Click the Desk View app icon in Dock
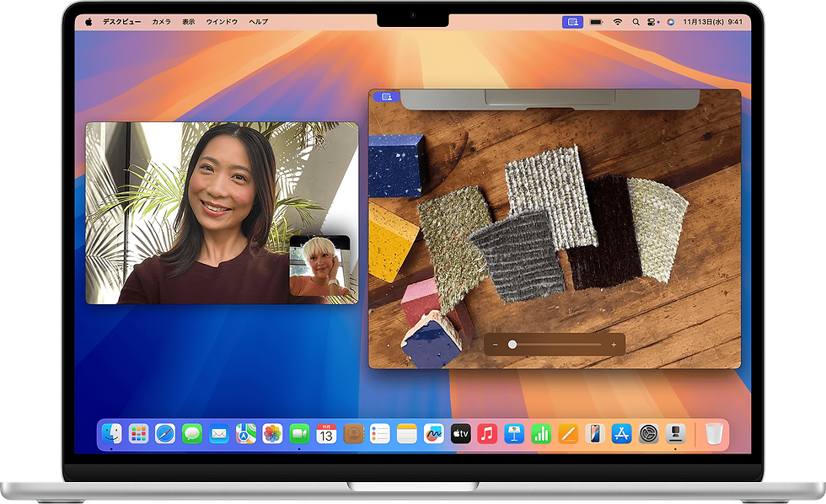 pos(674,434)
